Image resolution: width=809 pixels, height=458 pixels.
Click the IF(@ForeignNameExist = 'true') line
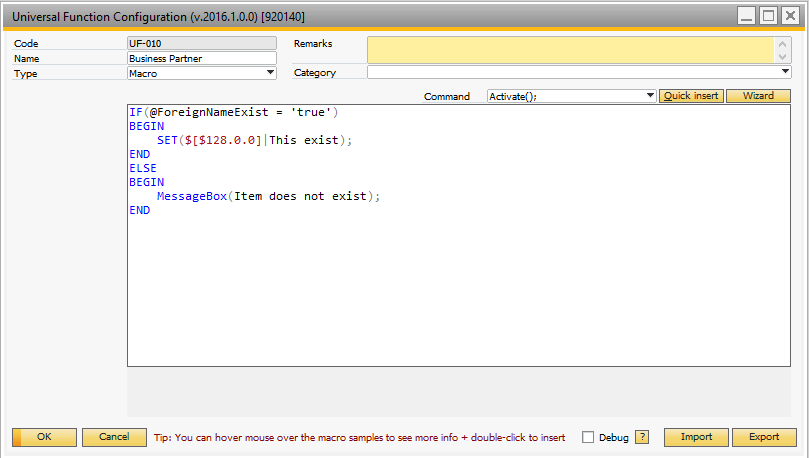click(234, 112)
